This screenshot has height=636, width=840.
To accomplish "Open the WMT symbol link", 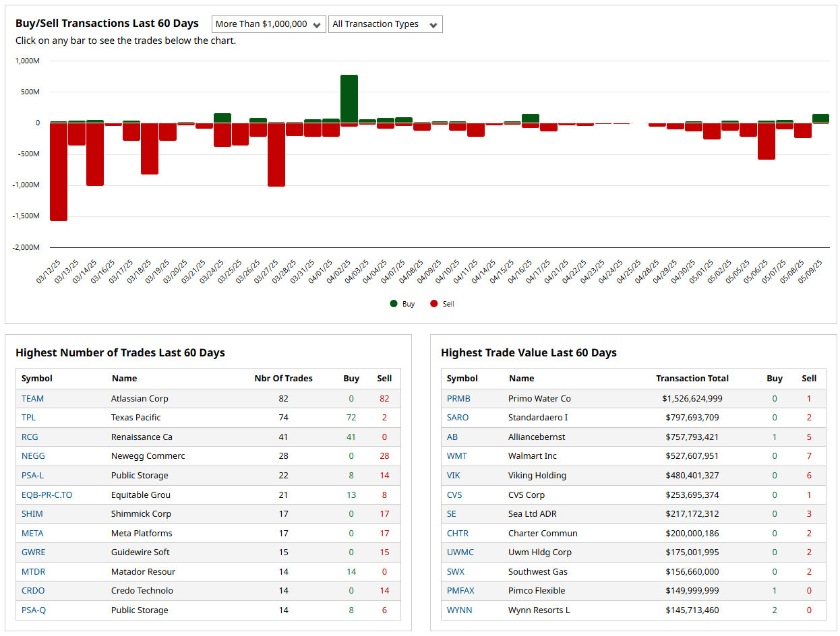I will click(456, 456).
